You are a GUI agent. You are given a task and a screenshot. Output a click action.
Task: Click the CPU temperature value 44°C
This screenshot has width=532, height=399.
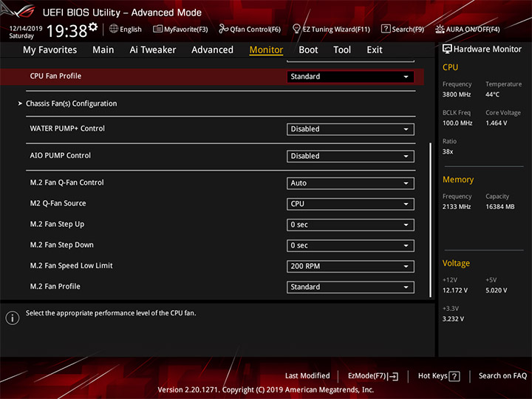pos(492,95)
